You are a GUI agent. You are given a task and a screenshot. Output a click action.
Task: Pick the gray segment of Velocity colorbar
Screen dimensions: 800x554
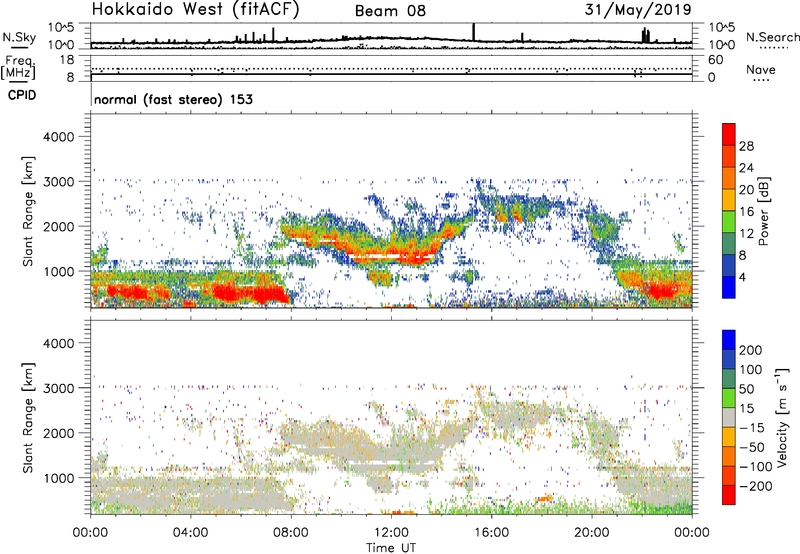coord(729,417)
